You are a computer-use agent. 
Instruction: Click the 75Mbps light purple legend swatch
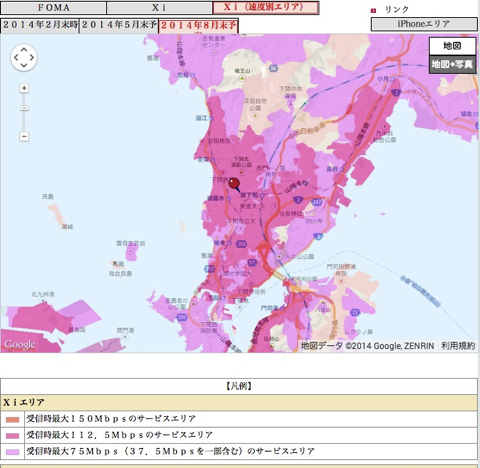(13, 452)
